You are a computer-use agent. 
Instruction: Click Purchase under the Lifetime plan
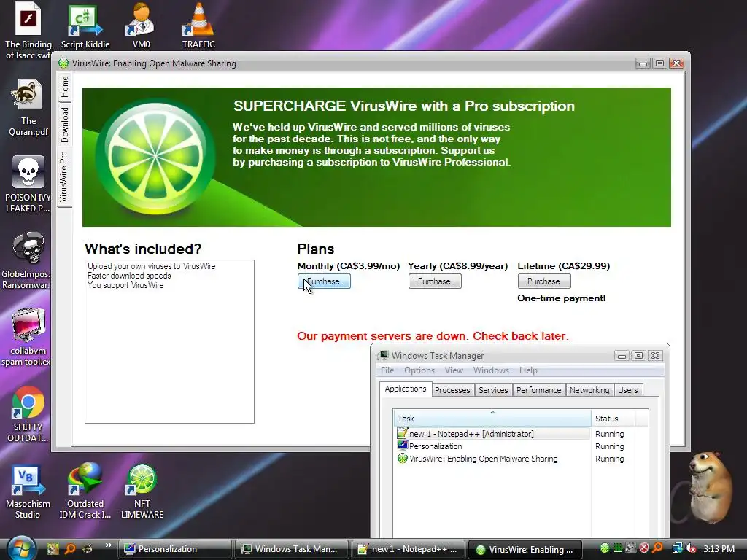click(x=544, y=281)
